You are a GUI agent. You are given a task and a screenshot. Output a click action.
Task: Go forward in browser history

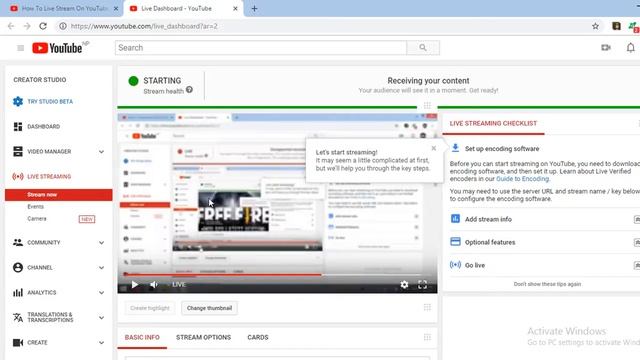pos(27,26)
